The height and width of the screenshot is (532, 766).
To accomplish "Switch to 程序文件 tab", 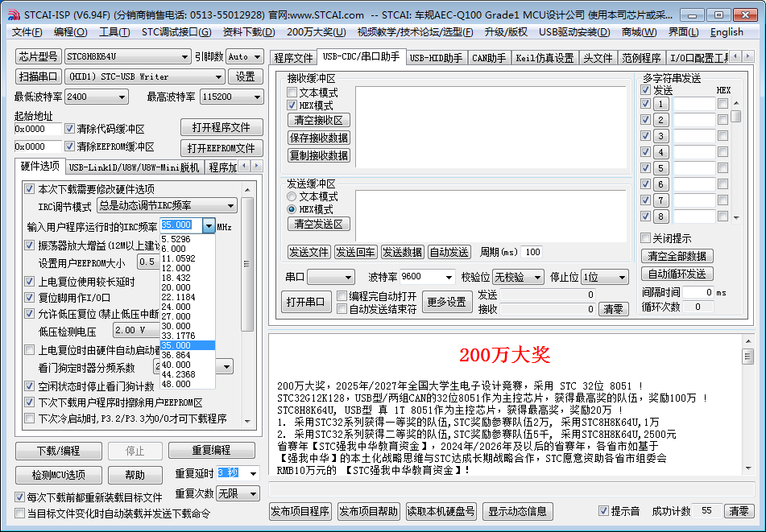I will click(293, 58).
